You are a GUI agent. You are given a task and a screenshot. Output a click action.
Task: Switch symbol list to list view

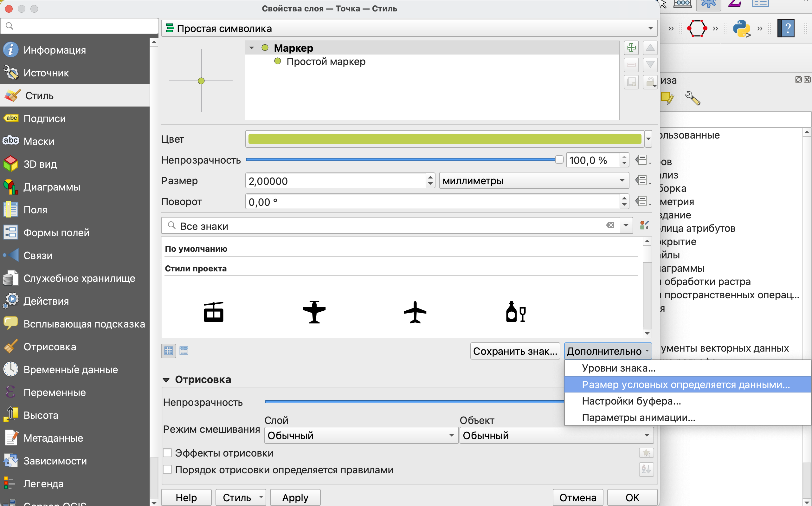(x=184, y=351)
